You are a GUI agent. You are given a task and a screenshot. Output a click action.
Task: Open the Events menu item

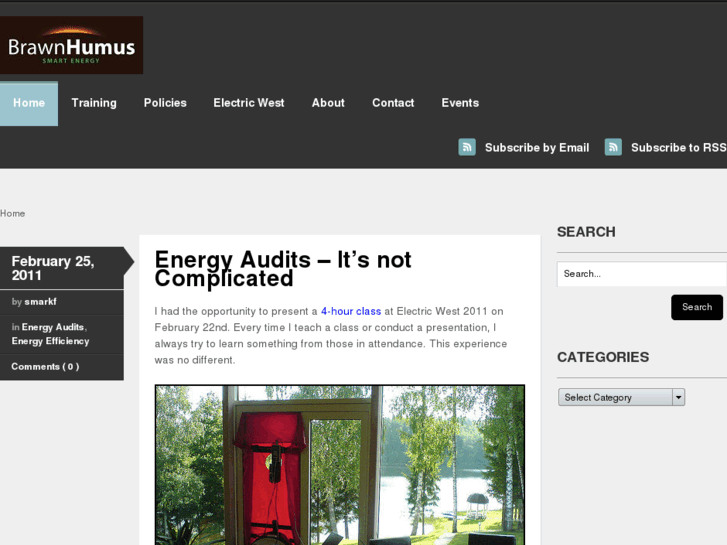460,103
